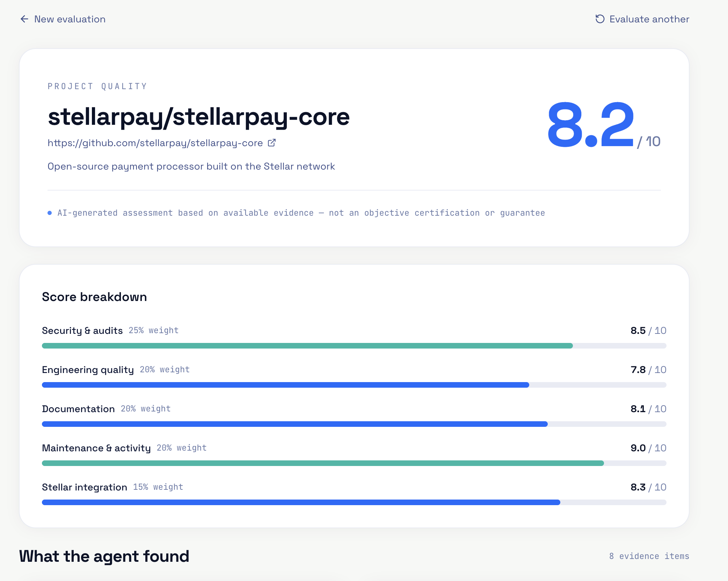Click the 25% weight tag
The image size is (728, 581).
[x=154, y=330]
